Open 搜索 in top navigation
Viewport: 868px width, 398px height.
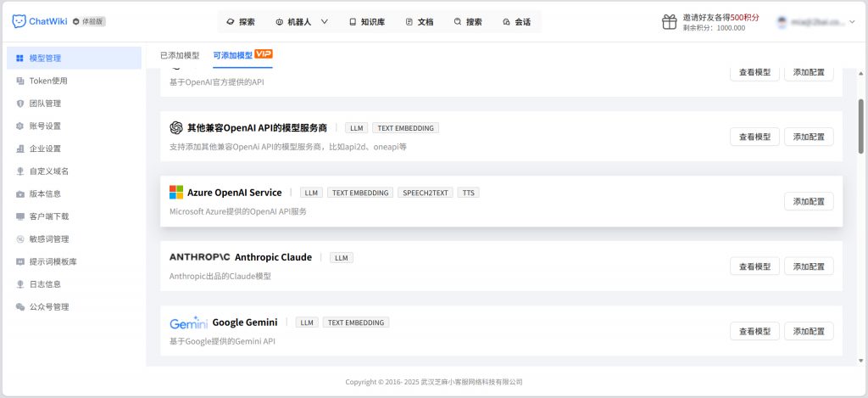(468, 22)
